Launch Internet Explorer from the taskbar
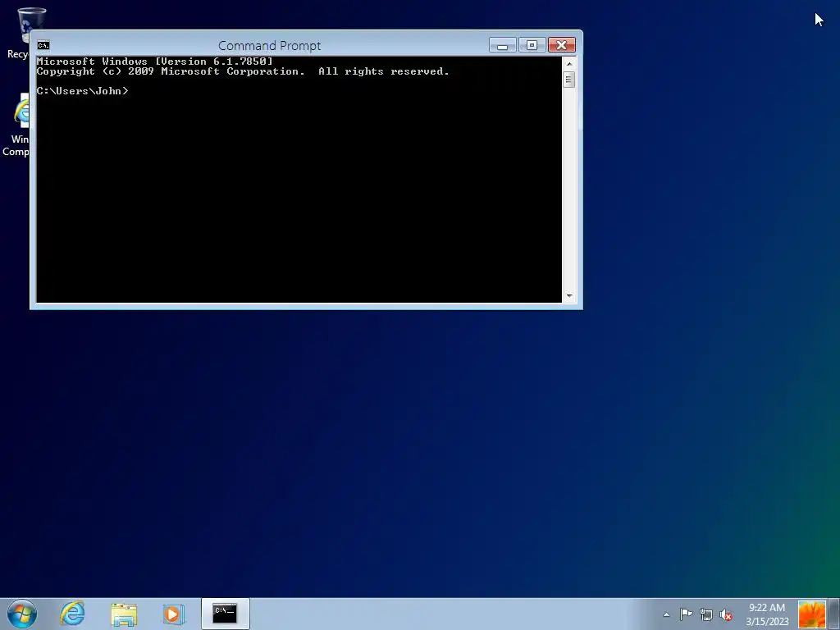This screenshot has height=630, width=840. coord(72,614)
